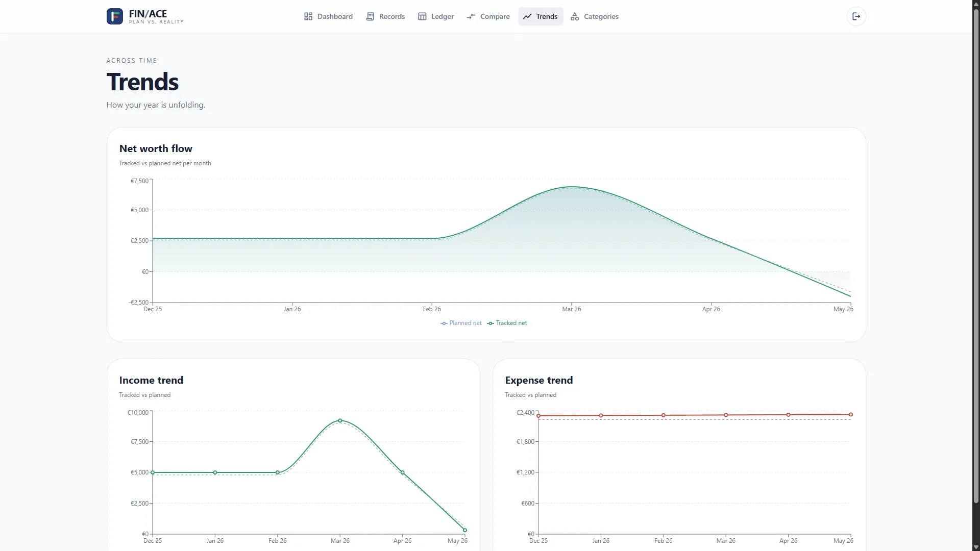Screen dimensions: 980x551
Task: Click "Tracked vs planned net per month" subtitle
Action: 165,163
